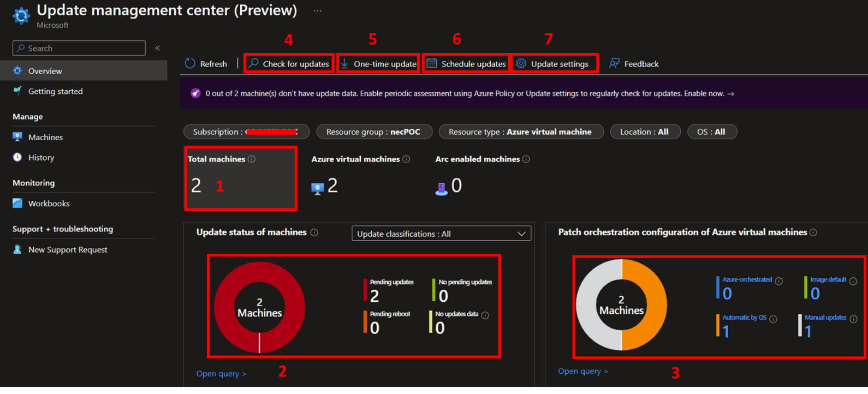Click the One-time update download arrow icon
Screen dimensions: 868x394
click(x=344, y=63)
